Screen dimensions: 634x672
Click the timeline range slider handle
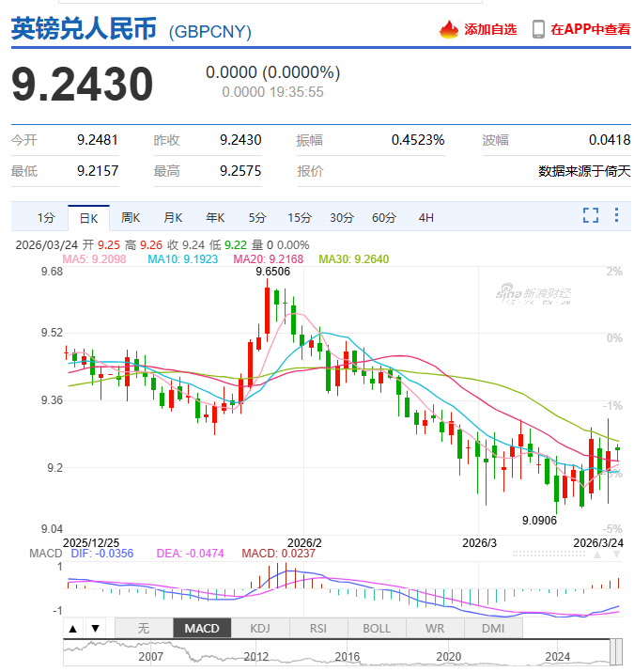coord(616,650)
